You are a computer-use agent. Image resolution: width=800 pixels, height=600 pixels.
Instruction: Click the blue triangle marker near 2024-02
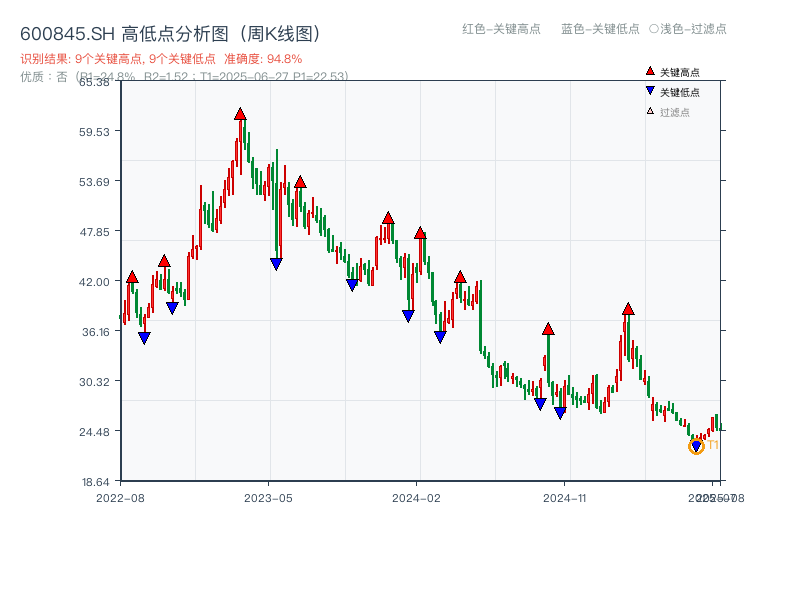coord(439,335)
